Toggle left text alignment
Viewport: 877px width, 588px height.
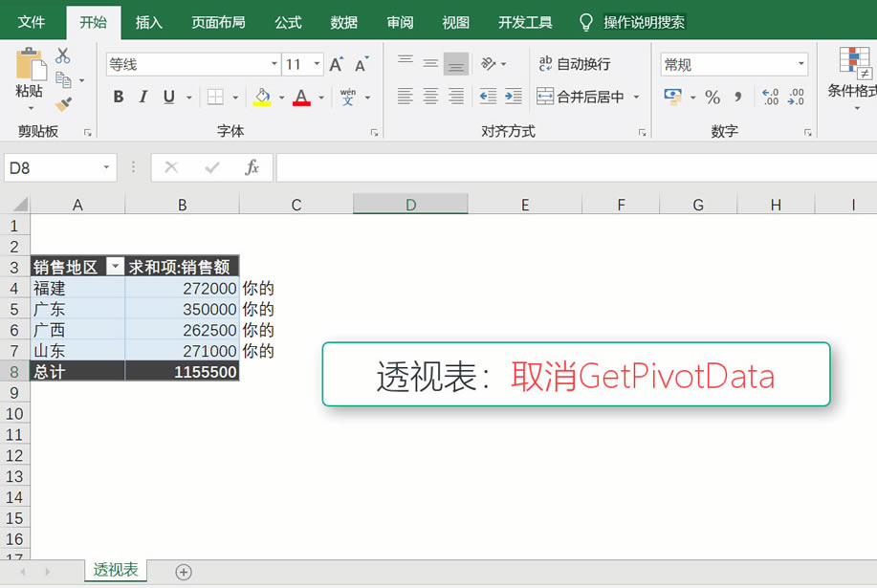(406, 97)
